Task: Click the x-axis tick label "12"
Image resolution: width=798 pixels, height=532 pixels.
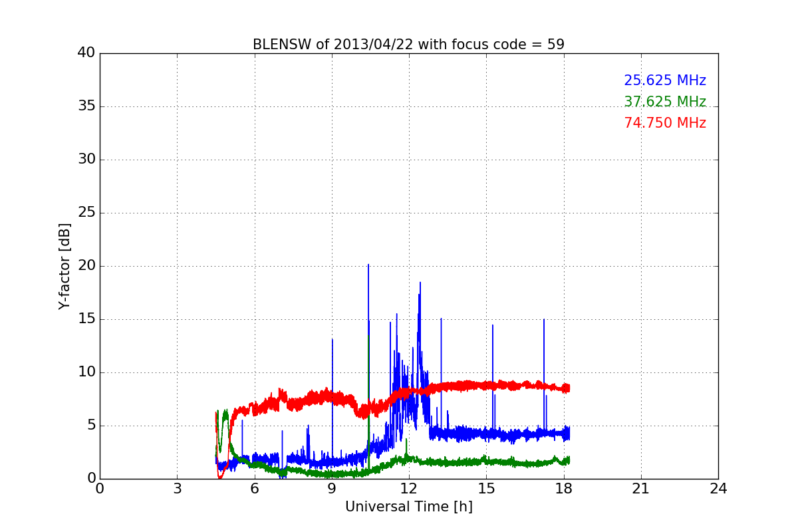Action: pos(409,489)
